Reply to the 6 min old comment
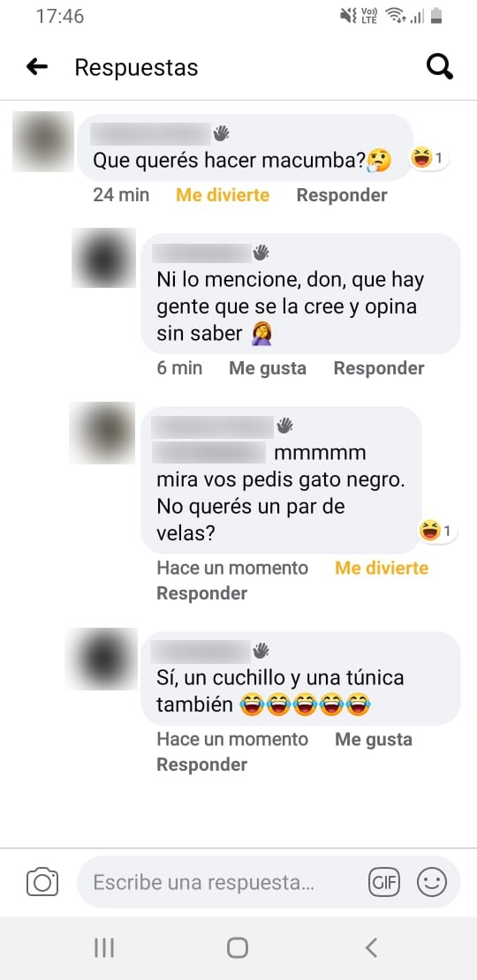477x980 pixels. pyautogui.click(x=379, y=368)
